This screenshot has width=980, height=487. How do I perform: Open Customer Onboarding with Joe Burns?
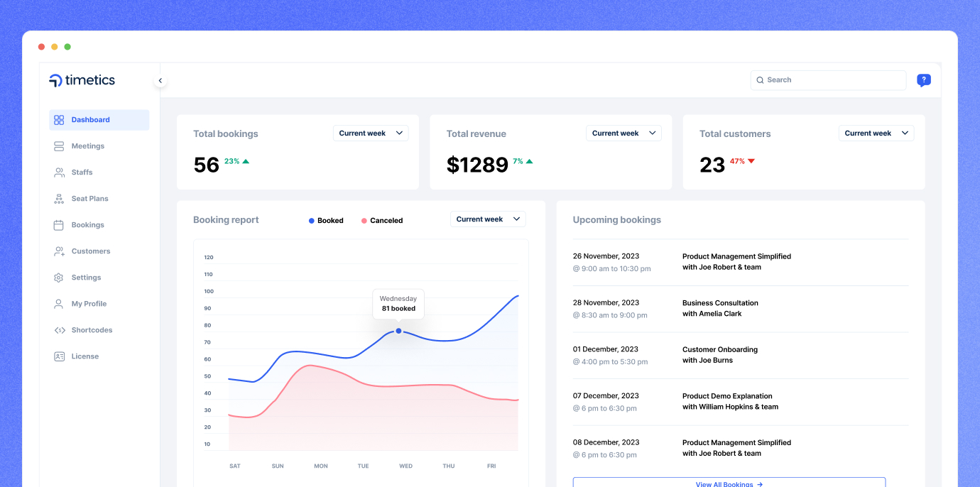[720, 355]
